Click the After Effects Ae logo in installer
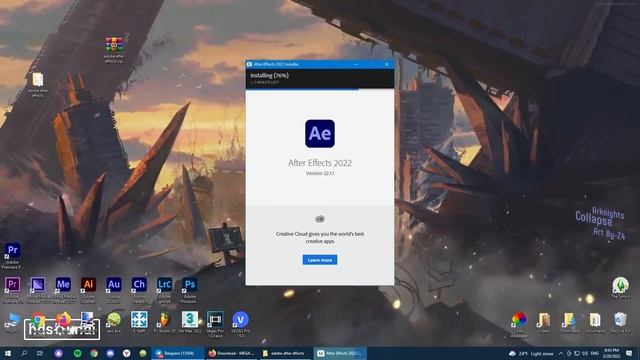This screenshot has height=360, width=640. (320, 133)
